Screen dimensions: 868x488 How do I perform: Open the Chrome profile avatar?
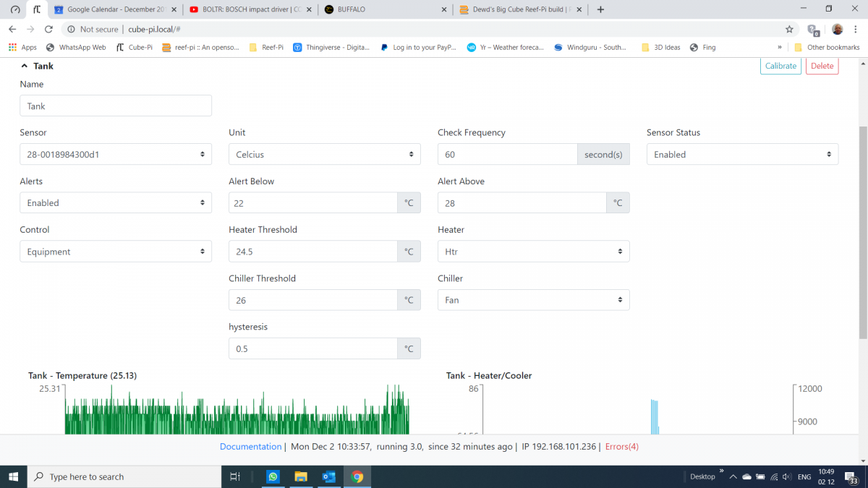[838, 29]
